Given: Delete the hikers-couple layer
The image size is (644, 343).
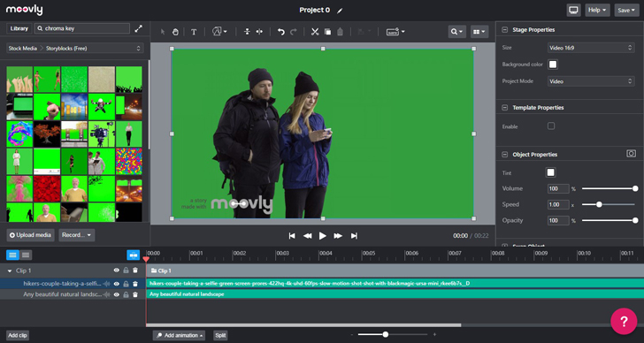Looking at the screenshot, I should pyautogui.click(x=135, y=284).
